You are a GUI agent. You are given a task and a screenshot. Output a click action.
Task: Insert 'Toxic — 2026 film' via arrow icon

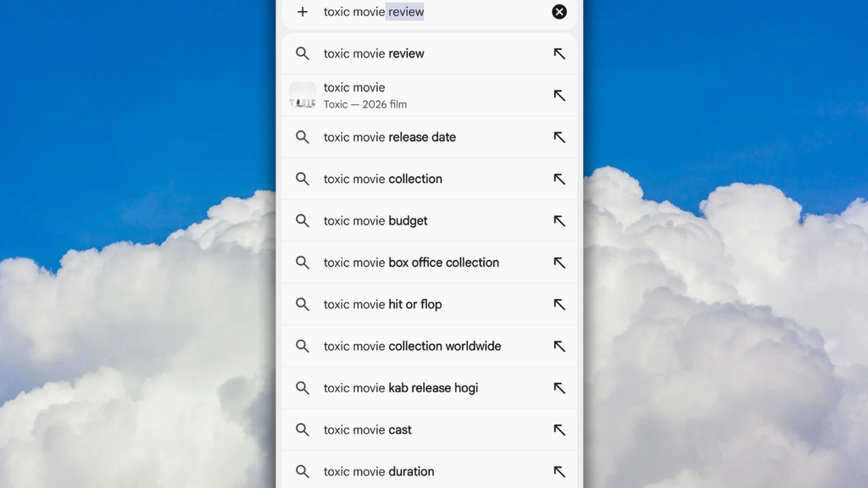click(559, 95)
